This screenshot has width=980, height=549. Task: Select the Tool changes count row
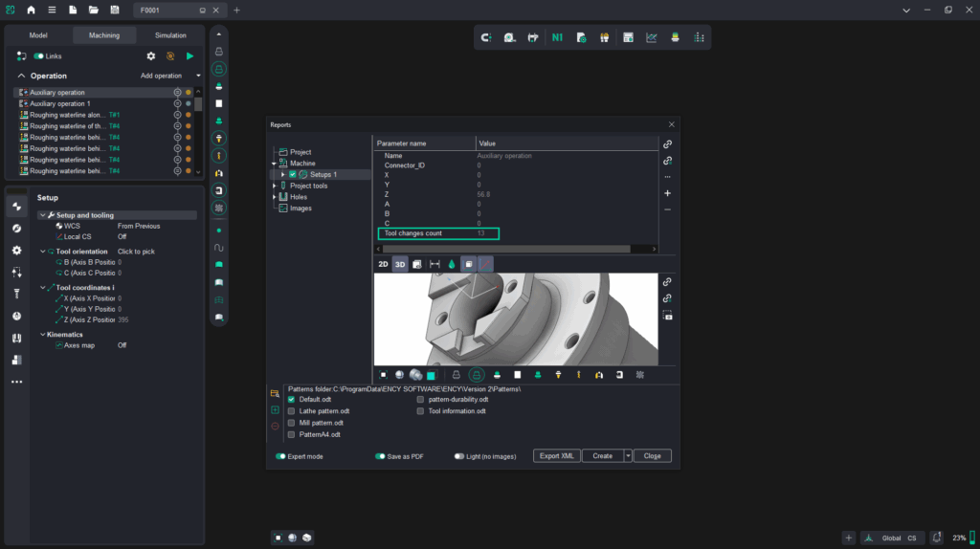click(438, 233)
